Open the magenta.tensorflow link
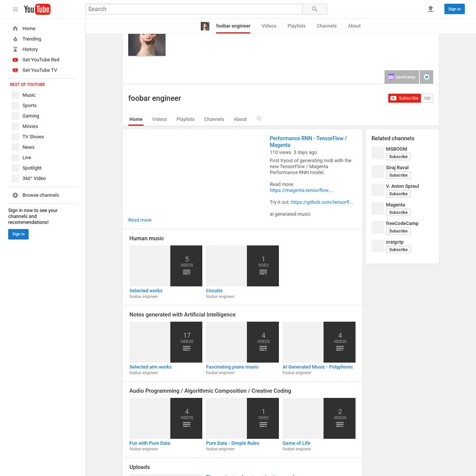Image resolution: width=476 pixels, height=476 pixels. pyautogui.click(x=301, y=190)
